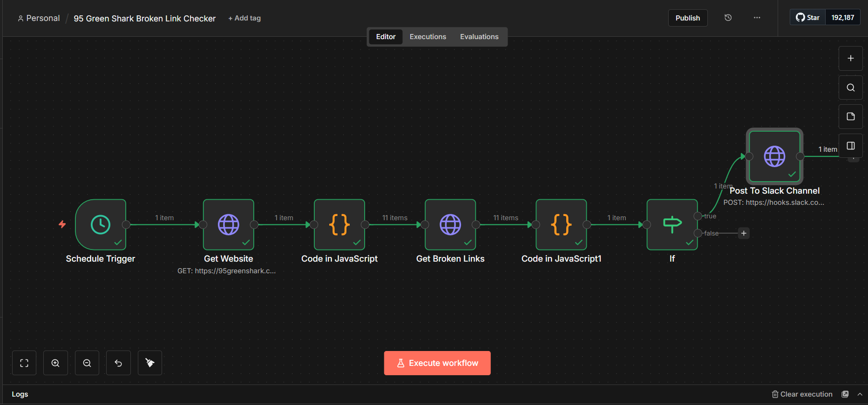Click Add tag next to workflow name
The width and height of the screenshot is (868, 405).
point(244,18)
